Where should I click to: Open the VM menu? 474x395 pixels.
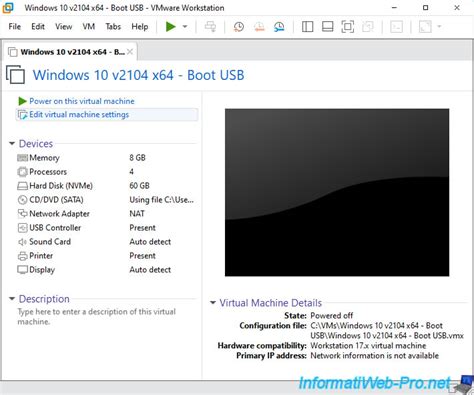(x=89, y=27)
